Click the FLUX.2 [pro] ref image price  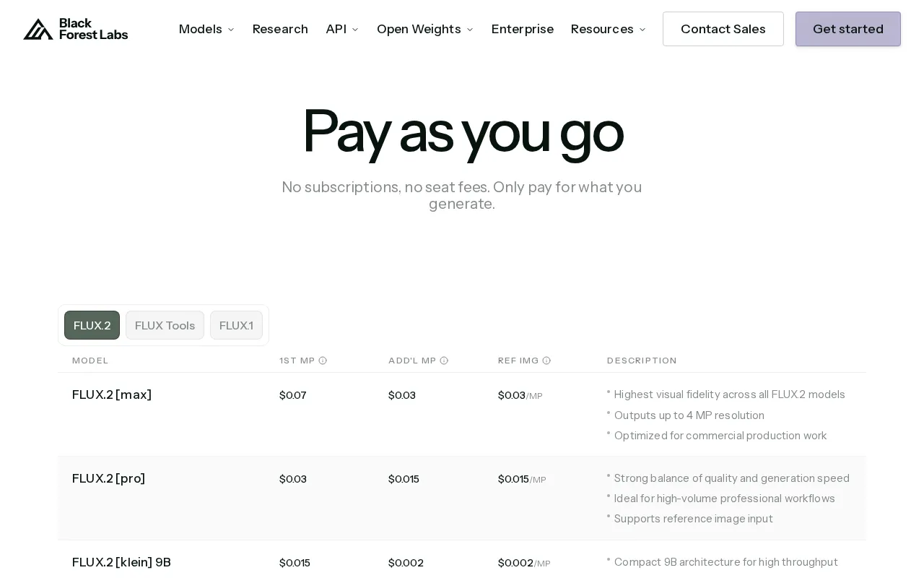point(522,479)
